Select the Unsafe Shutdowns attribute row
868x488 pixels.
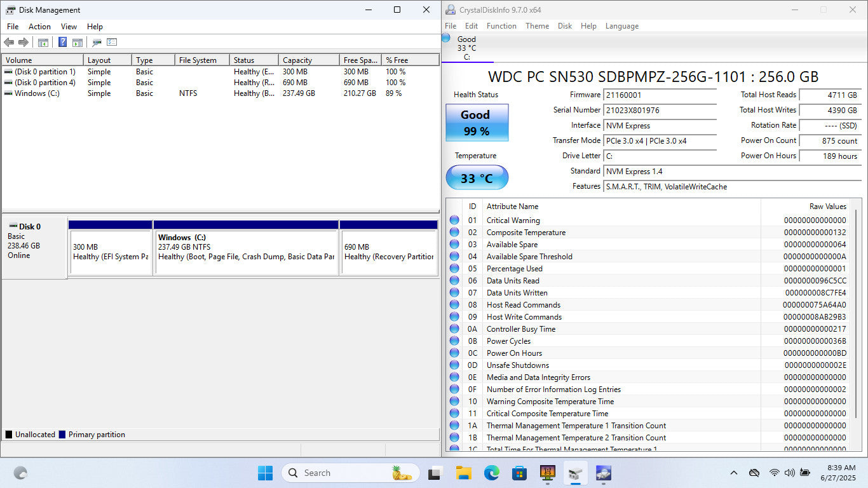(x=648, y=365)
